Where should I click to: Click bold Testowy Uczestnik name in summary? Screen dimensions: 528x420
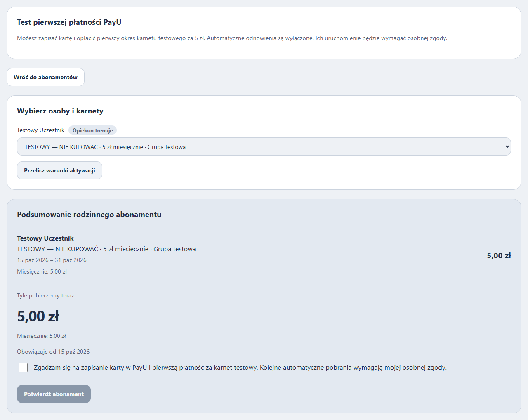pos(45,238)
